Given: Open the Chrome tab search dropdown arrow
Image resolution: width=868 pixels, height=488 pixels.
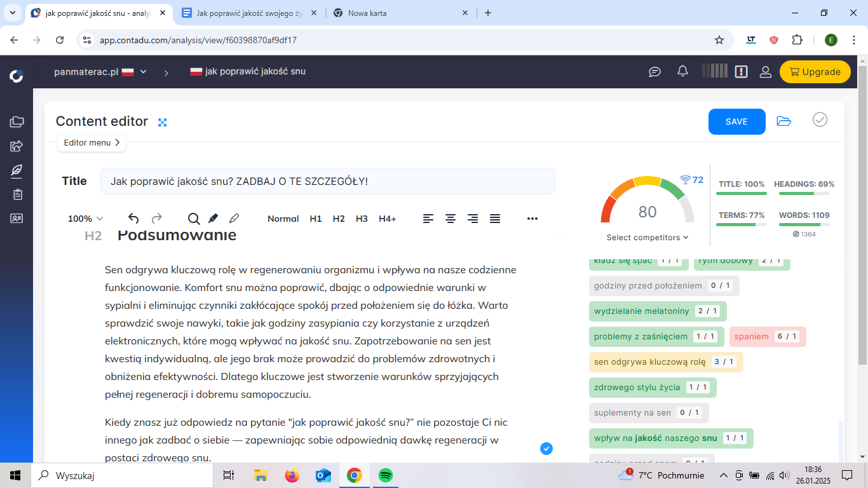Looking at the screenshot, I should pyautogui.click(x=12, y=13).
